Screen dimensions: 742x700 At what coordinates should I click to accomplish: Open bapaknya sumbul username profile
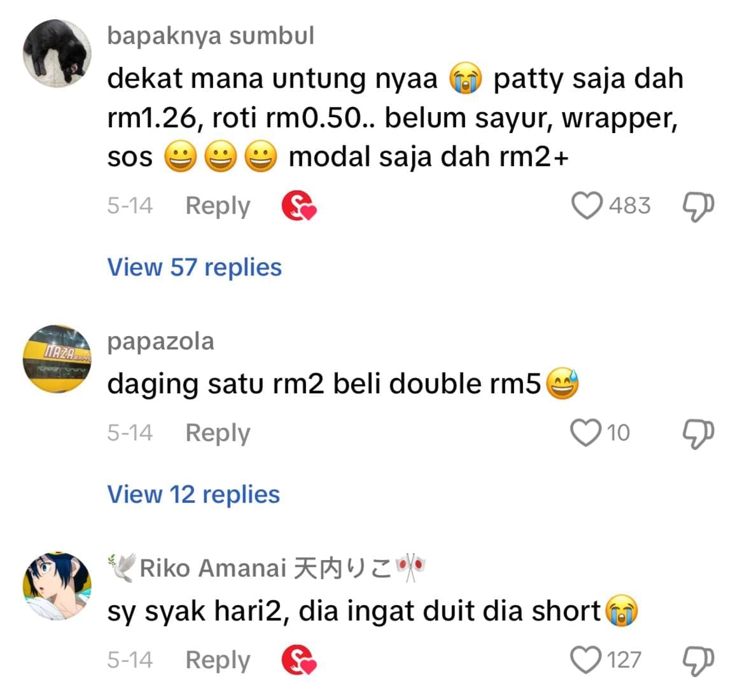click(x=211, y=36)
